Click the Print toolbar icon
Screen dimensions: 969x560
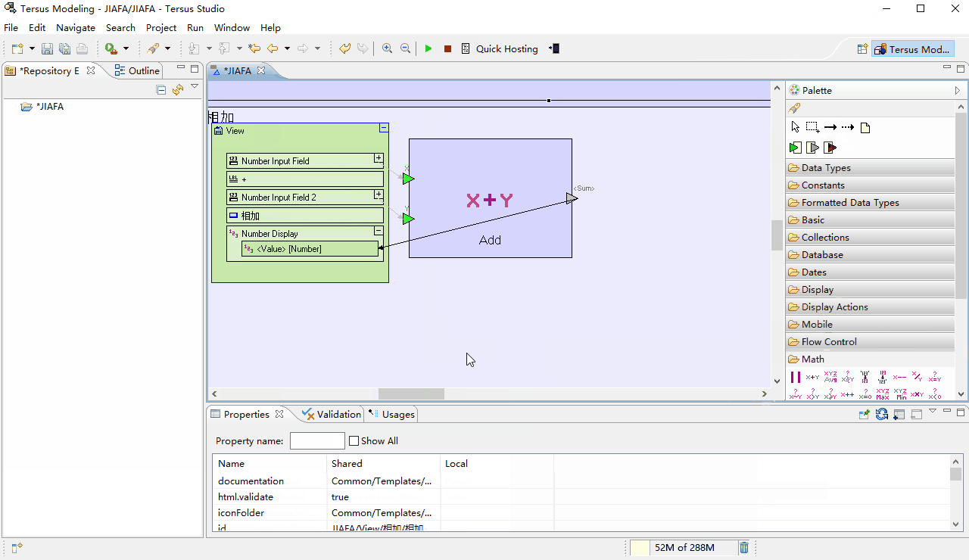click(x=82, y=48)
